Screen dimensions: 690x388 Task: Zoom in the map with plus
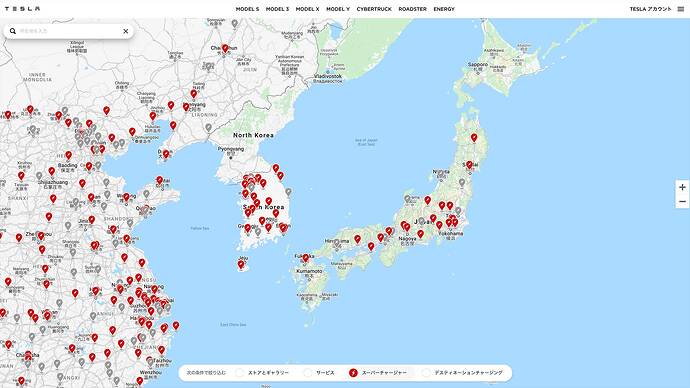point(682,187)
